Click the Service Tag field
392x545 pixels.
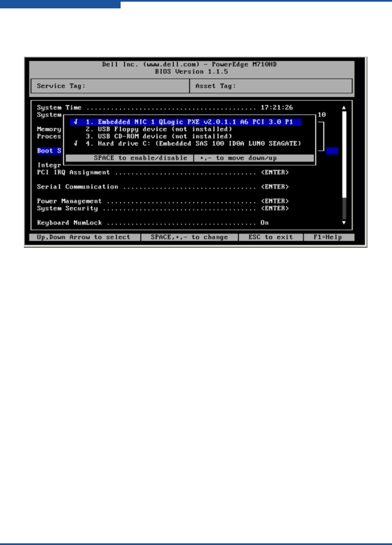[x=111, y=86]
